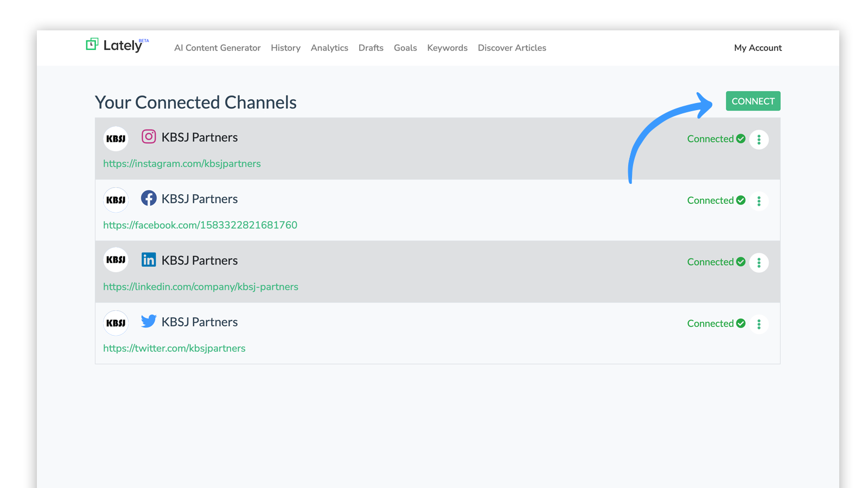
Task: Click the KBSJ avatar in the Instagram row
Action: (x=116, y=139)
